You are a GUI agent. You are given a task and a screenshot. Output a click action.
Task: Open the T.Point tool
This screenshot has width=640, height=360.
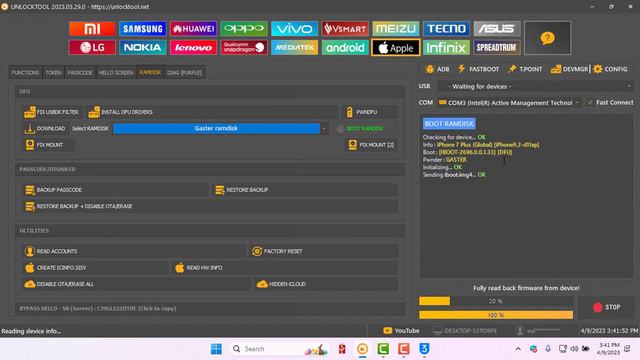pyautogui.click(x=525, y=69)
